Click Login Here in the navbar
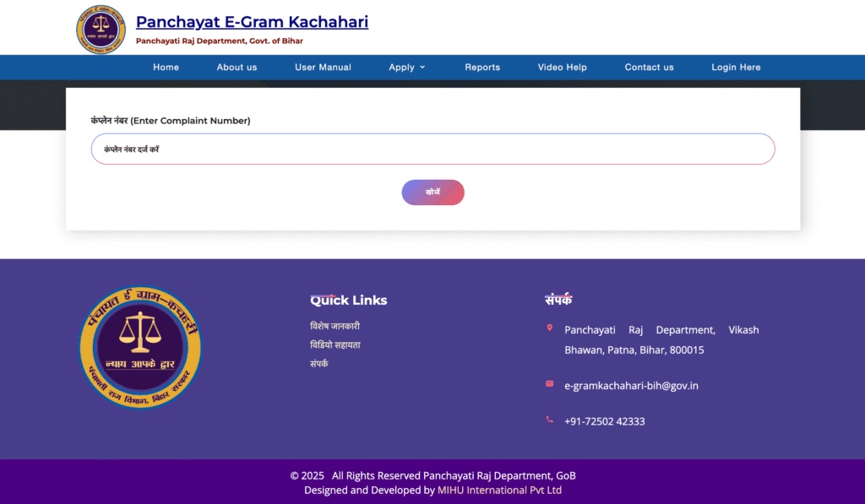 (x=736, y=68)
